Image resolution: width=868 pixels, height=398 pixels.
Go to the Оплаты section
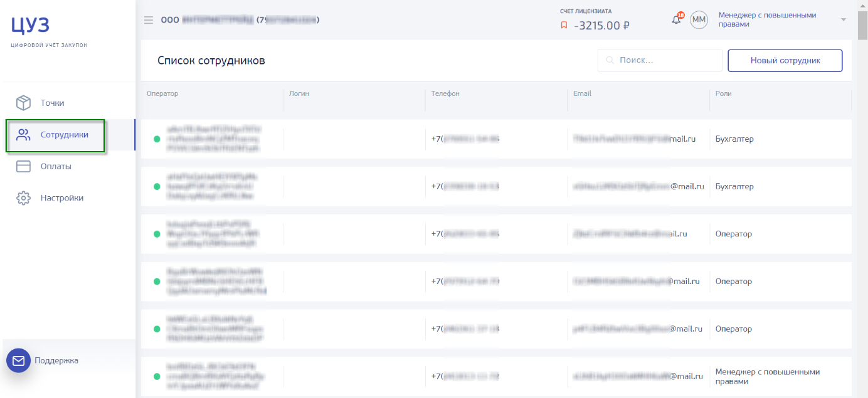click(x=56, y=167)
